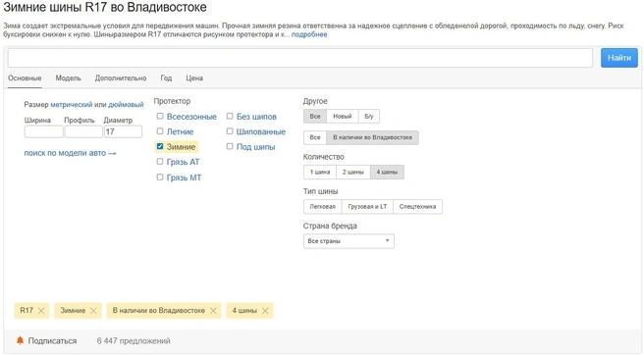644x355 pixels.
Task: Toggle В наличии во Владивостоке option button
Action: [x=372, y=137]
